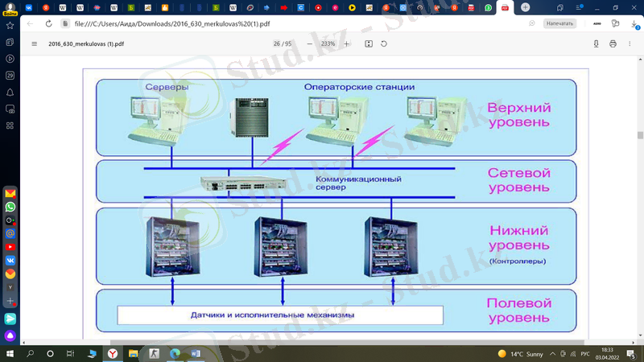
Task: Click the 233% zoom level field
Action: [x=328, y=44]
